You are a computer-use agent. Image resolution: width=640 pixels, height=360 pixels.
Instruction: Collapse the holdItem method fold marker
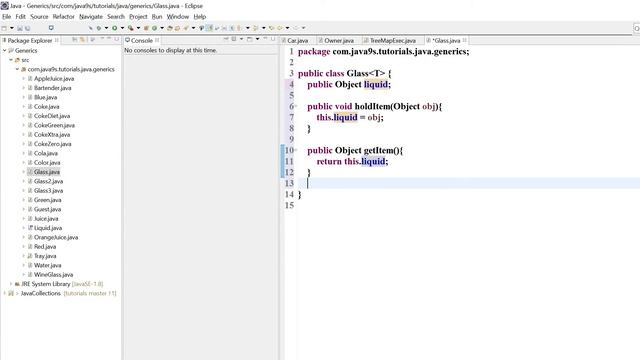coord(296,107)
